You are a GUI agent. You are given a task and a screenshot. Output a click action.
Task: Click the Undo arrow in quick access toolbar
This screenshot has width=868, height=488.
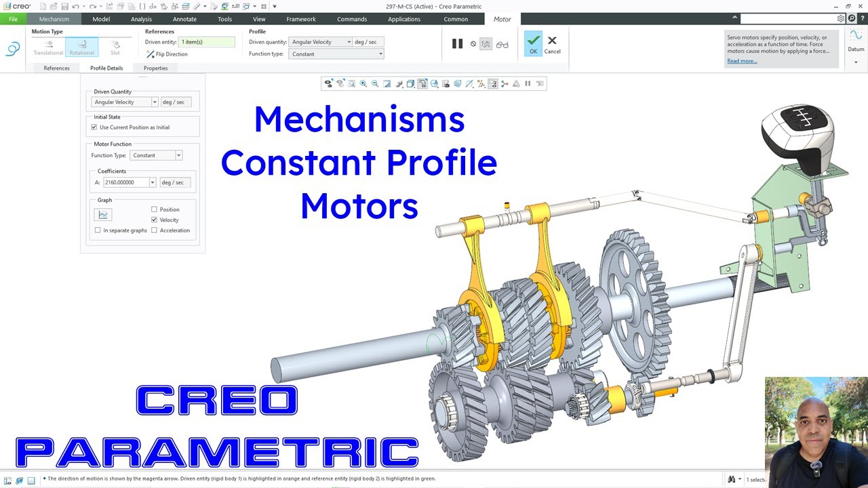(75, 6)
